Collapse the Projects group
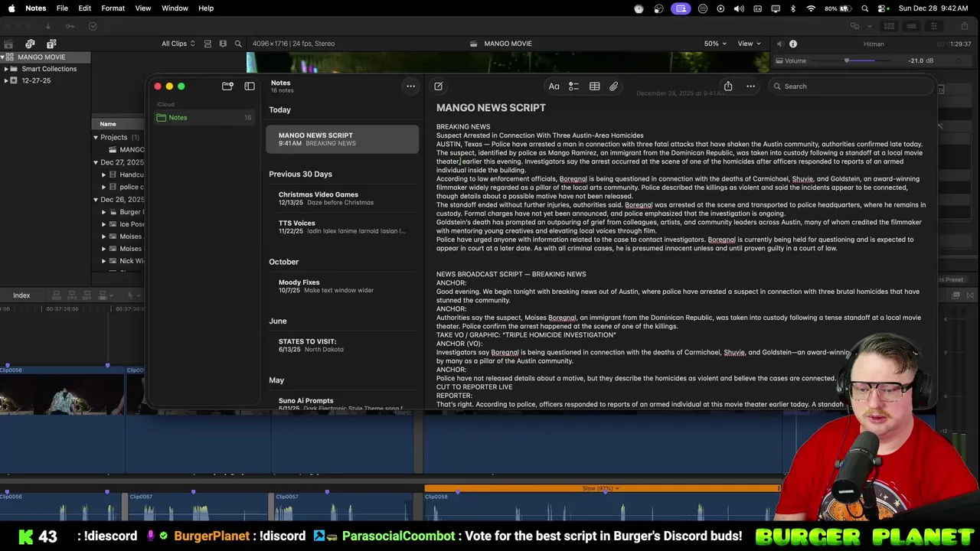 96,138
